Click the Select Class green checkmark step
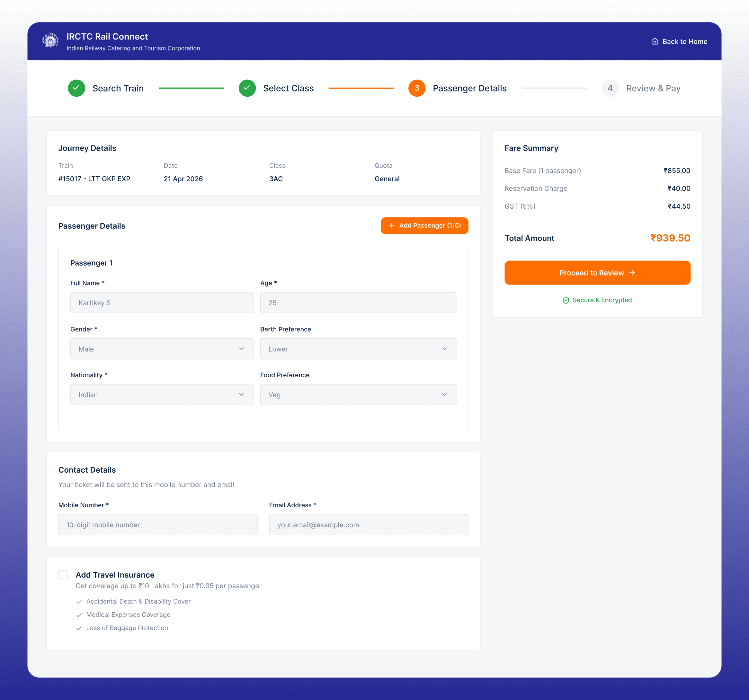The width and height of the screenshot is (749, 700). pyautogui.click(x=247, y=88)
